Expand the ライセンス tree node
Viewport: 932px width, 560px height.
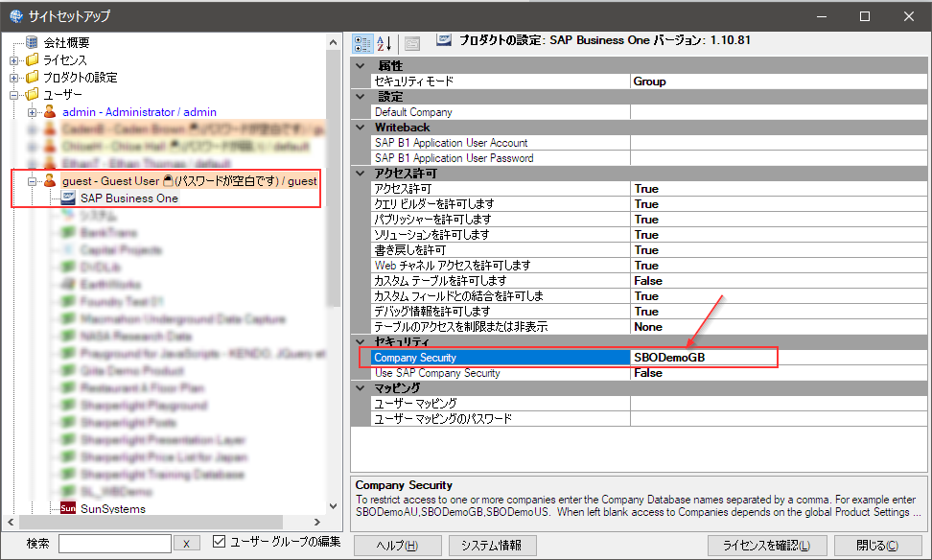click(13, 60)
